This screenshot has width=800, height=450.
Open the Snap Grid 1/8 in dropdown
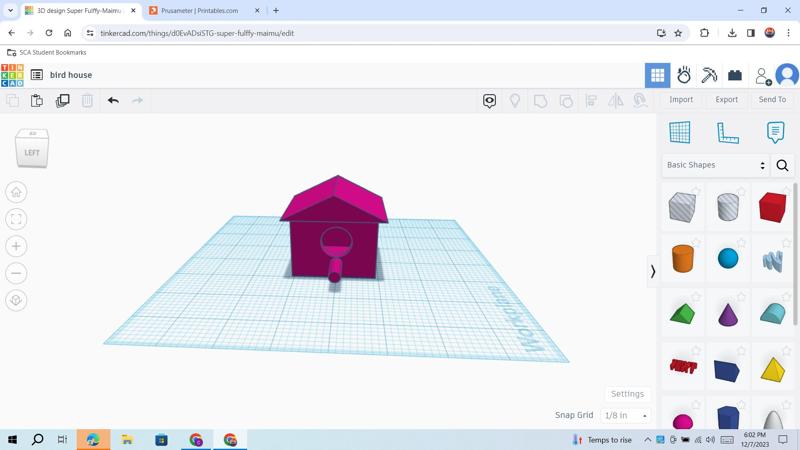tap(625, 415)
